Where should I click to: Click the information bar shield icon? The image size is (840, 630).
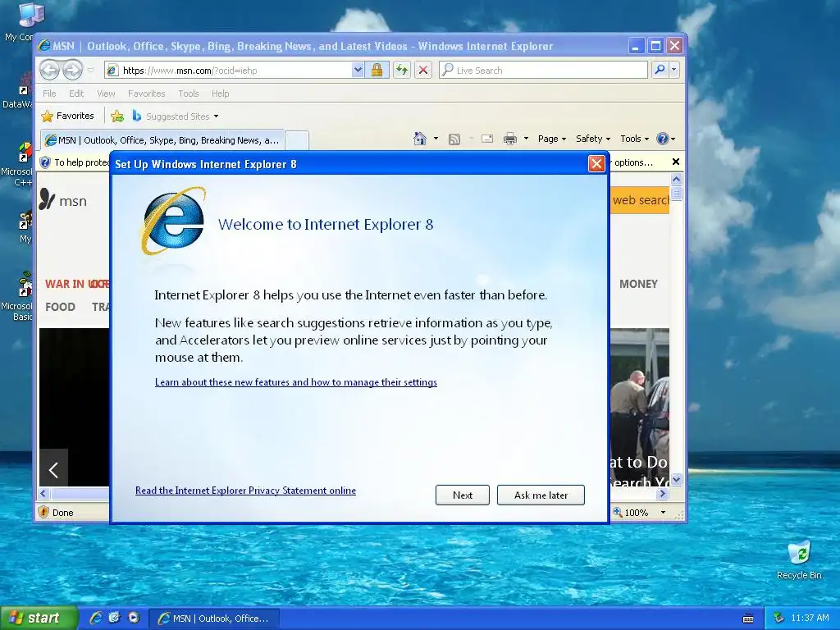coord(46,162)
